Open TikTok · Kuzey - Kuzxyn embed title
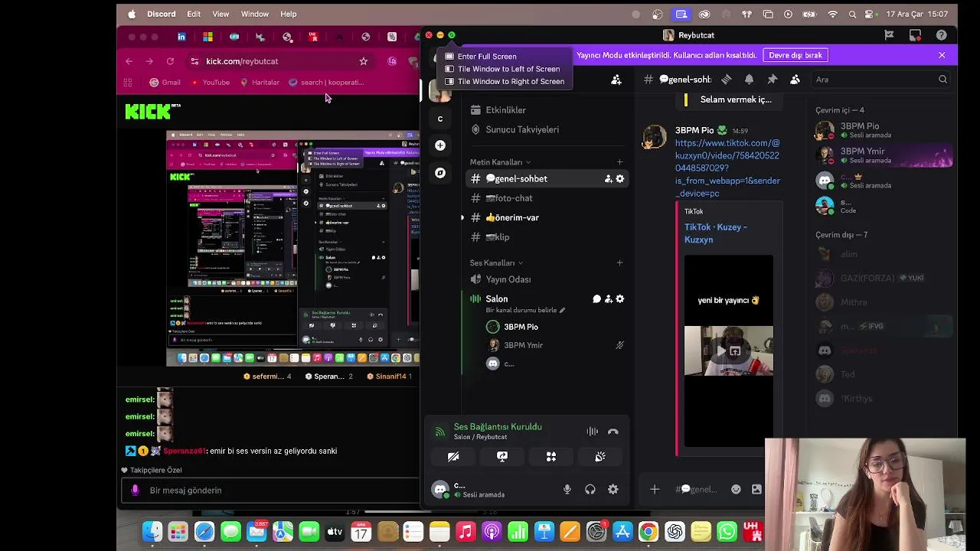This screenshot has width=980, height=551. pyautogui.click(x=716, y=233)
